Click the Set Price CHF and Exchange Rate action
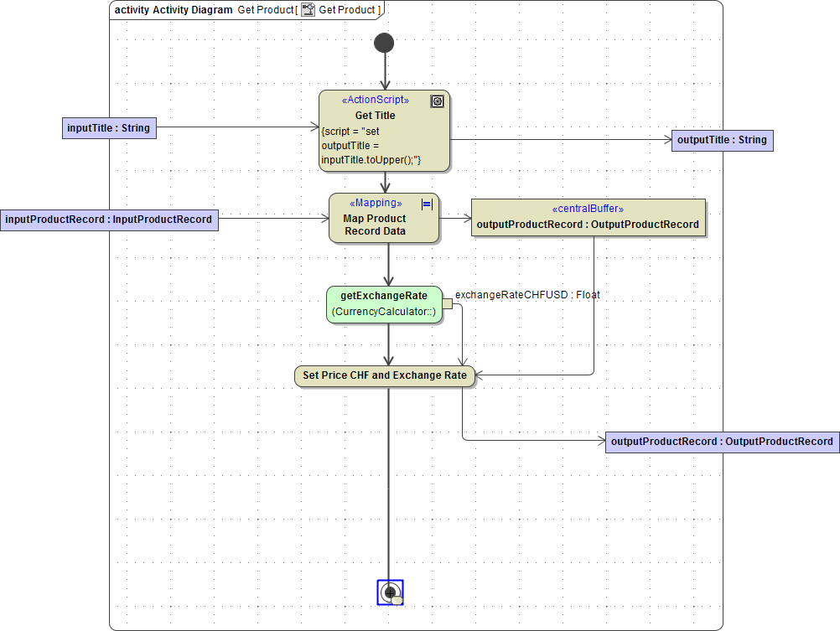The width and height of the screenshot is (840, 631). 384,375
